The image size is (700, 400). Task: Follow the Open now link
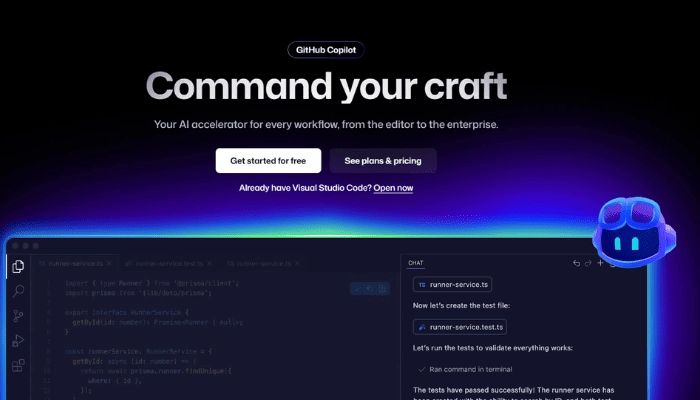[x=393, y=188]
